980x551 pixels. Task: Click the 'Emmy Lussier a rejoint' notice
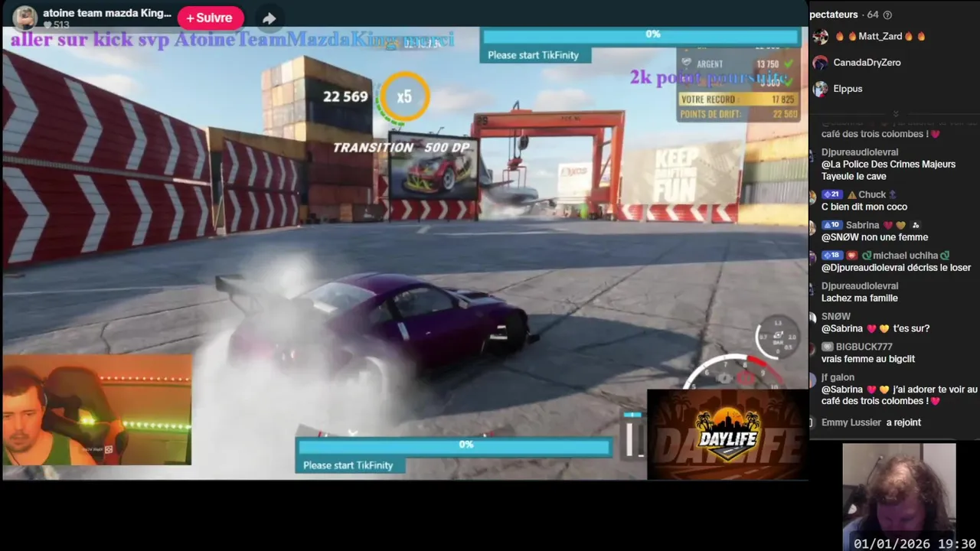[x=871, y=422]
